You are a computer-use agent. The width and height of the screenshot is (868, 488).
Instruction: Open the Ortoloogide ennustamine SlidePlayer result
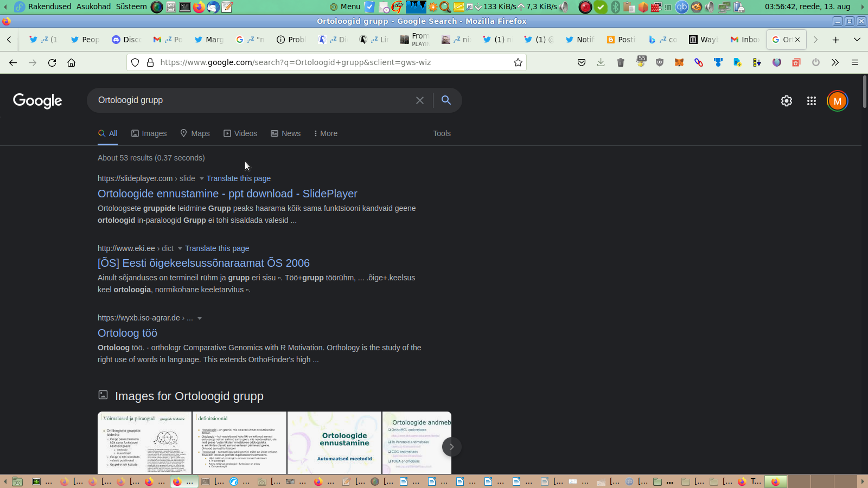pyautogui.click(x=227, y=194)
